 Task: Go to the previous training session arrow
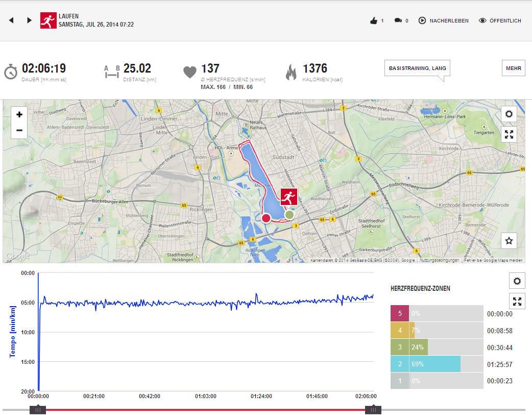click(11, 20)
